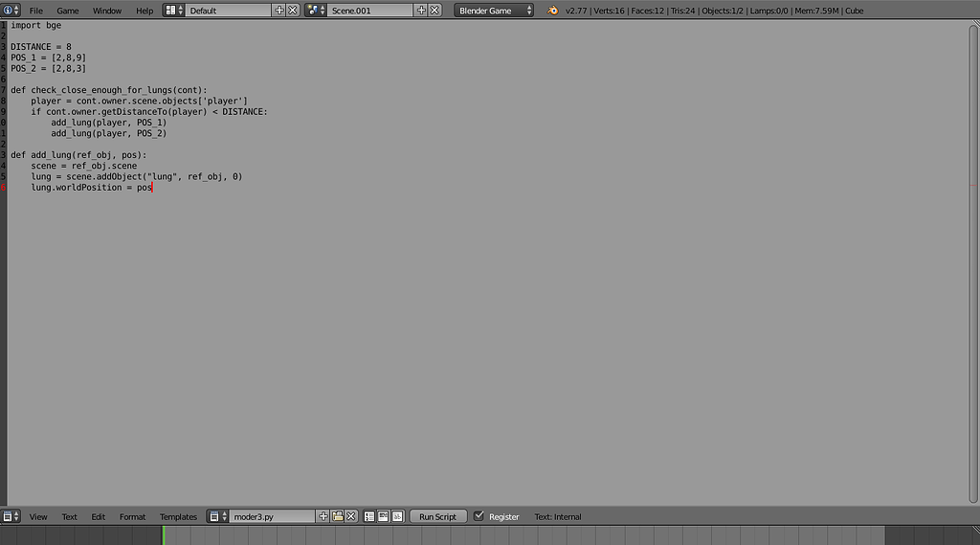The height and width of the screenshot is (545, 980).
Task: Add a new scene
Action: click(421, 11)
